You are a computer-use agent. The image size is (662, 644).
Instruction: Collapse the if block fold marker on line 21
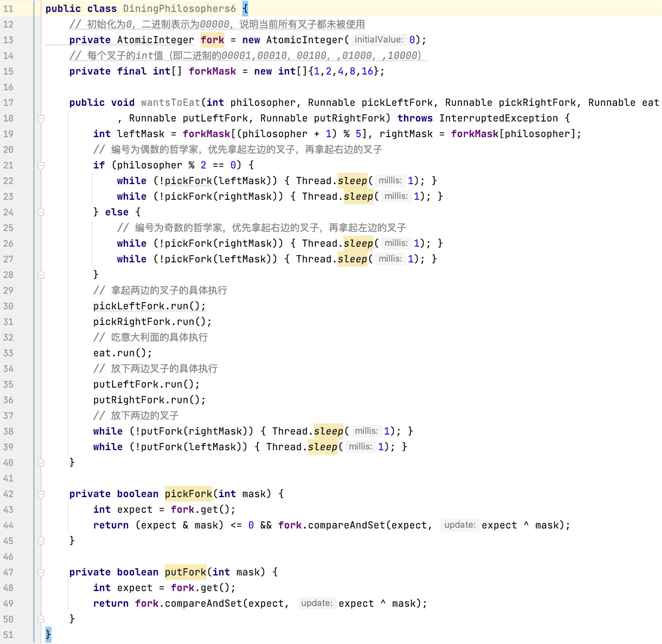tap(41, 165)
